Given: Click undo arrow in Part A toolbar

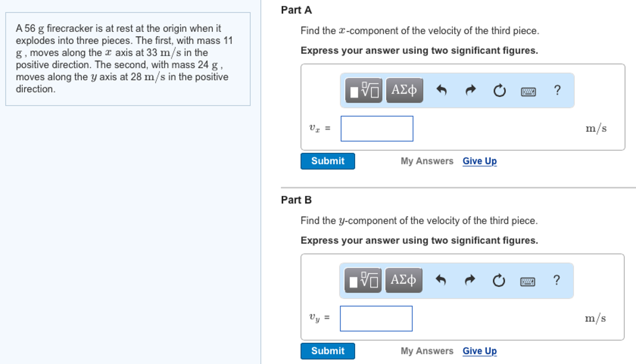Looking at the screenshot, I should 441,90.
